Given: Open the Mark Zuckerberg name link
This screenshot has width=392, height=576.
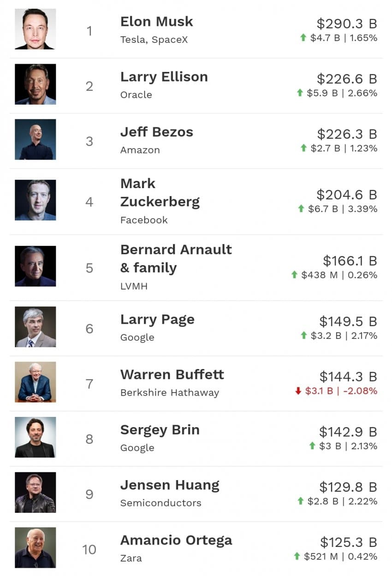Looking at the screenshot, I should [x=160, y=193].
